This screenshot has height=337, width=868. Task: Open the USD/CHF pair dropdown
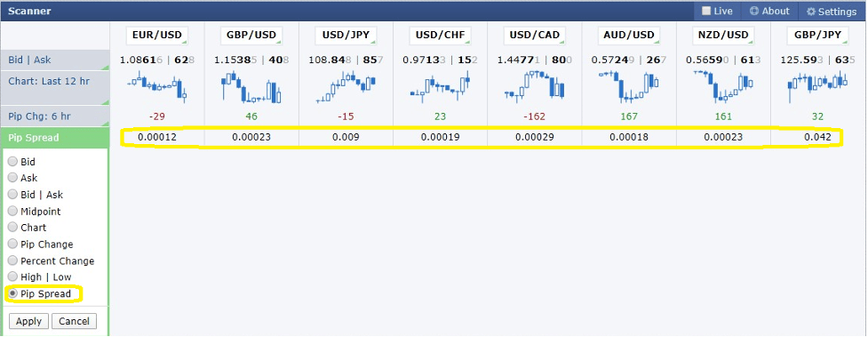pyautogui.click(x=440, y=35)
